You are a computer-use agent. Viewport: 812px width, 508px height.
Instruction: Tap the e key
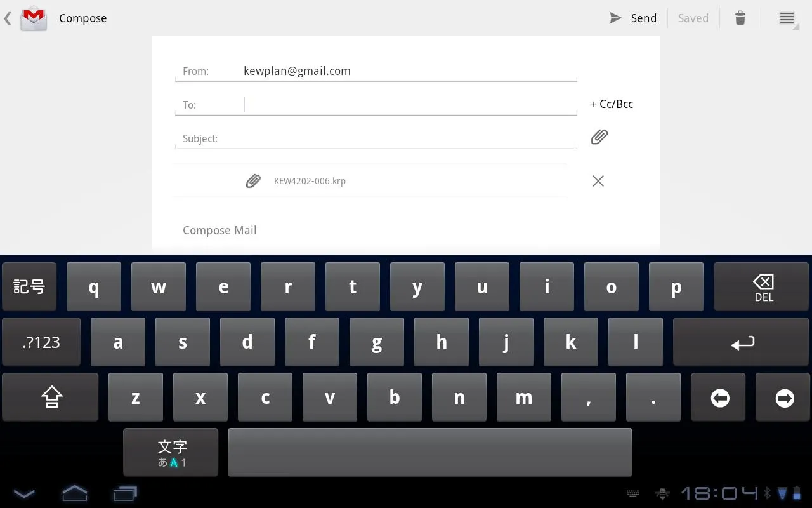[223, 286]
